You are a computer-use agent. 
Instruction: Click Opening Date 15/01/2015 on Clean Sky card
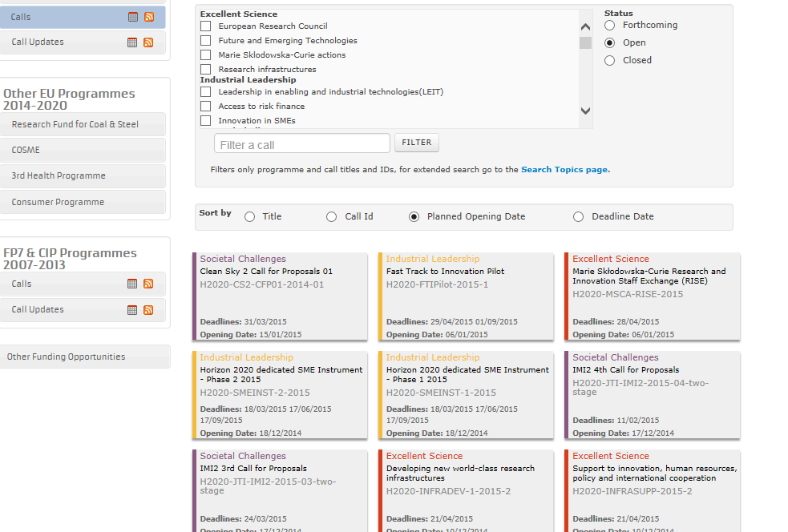click(251, 335)
